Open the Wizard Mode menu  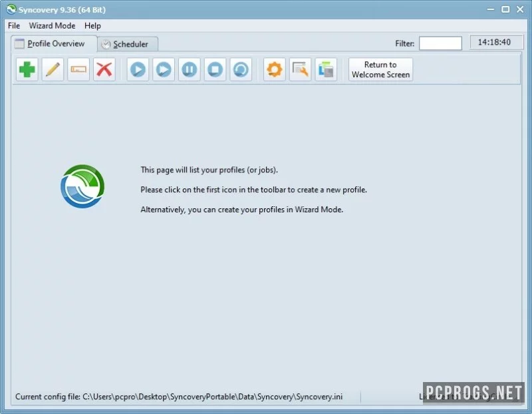coord(52,26)
